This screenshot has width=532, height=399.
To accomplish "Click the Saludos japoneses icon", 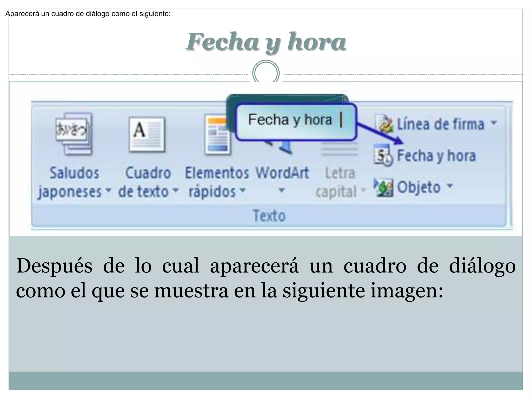I will click(x=74, y=134).
